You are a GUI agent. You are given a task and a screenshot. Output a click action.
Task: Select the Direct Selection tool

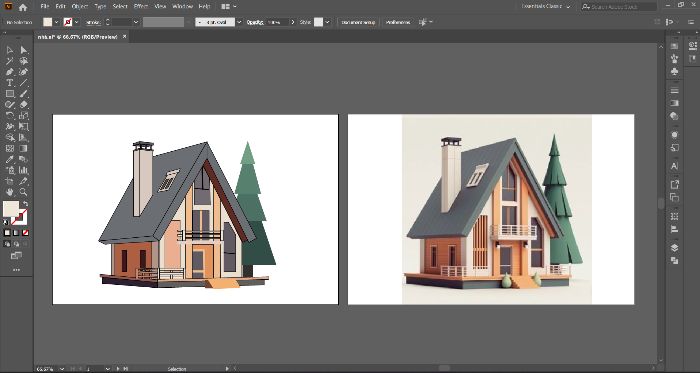tap(24, 50)
